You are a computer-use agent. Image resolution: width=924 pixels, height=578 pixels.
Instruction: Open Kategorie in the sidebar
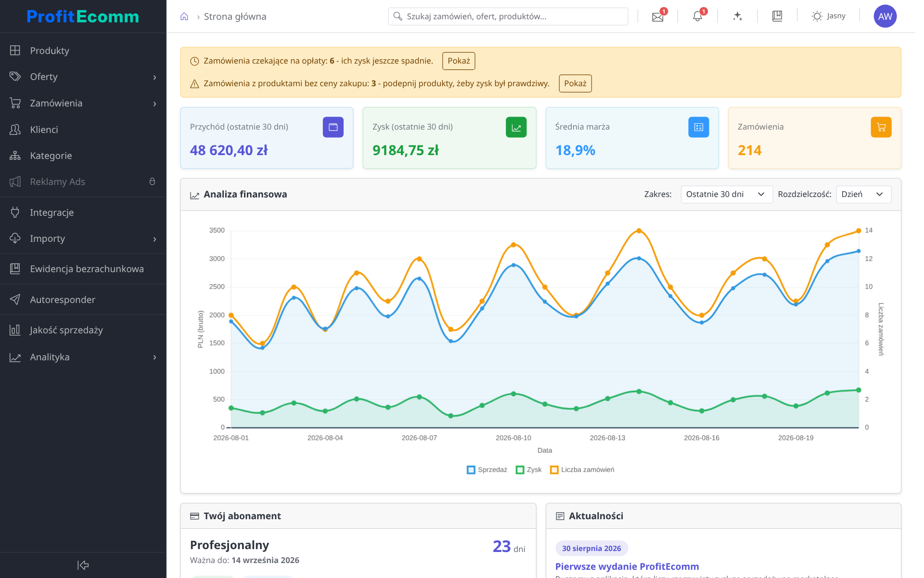83,156
